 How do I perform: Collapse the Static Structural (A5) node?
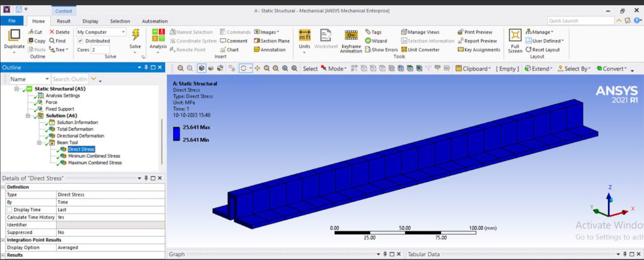(x=16, y=89)
